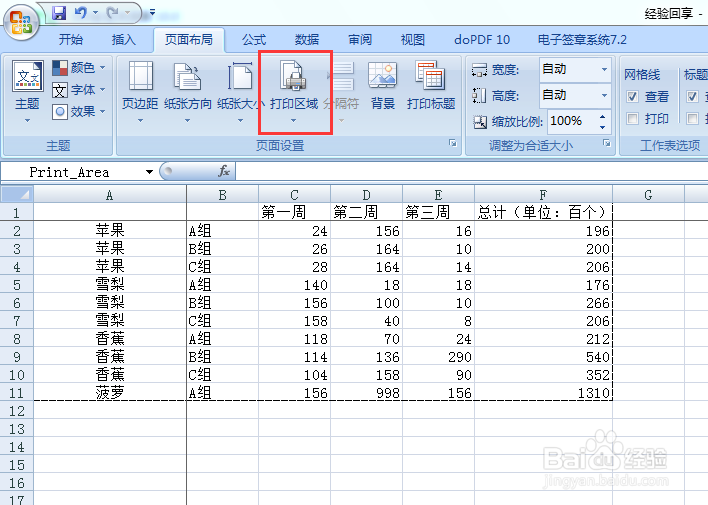Click the round Office button

tap(21, 21)
